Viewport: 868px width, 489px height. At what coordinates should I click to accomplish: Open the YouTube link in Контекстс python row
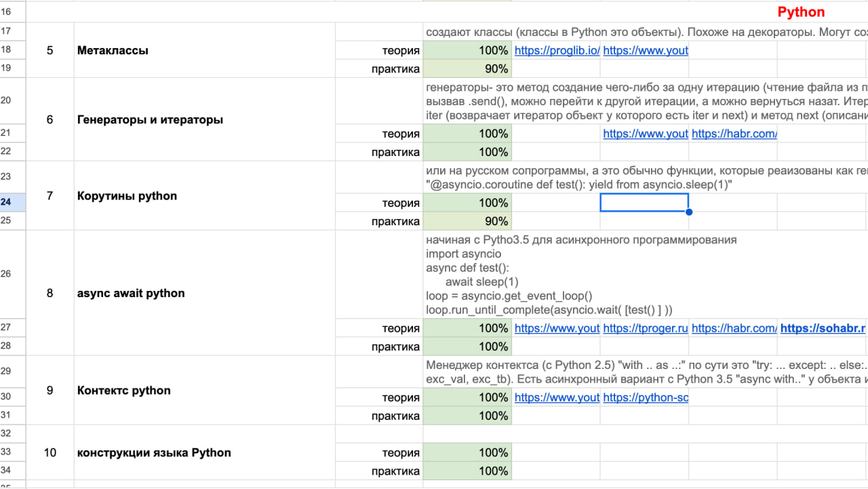(x=556, y=397)
